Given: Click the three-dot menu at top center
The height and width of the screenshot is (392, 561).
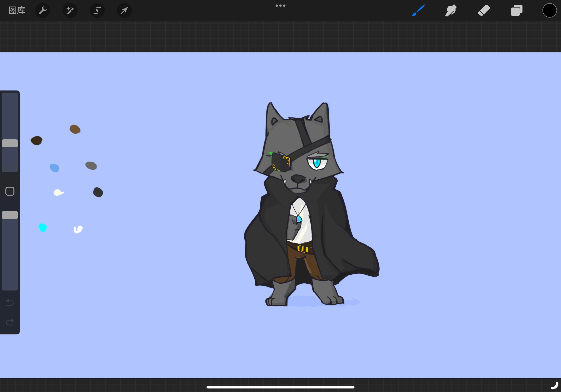Looking at the screenshot, I should (x=280, y=6).
